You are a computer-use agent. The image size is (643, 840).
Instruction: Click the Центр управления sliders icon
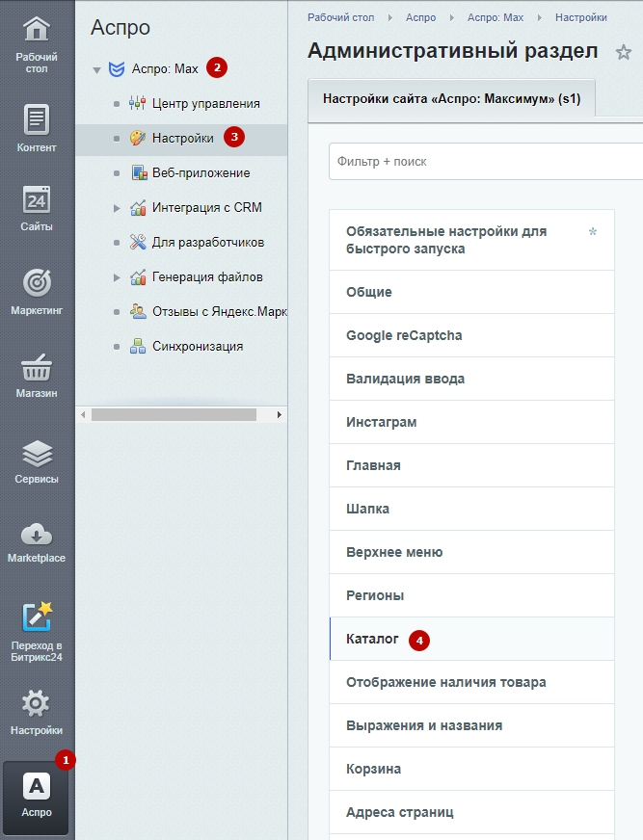tap(137, 103)
